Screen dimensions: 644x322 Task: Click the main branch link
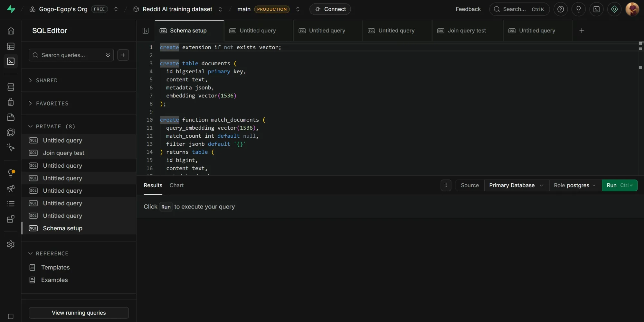click(x=244, y=9)
